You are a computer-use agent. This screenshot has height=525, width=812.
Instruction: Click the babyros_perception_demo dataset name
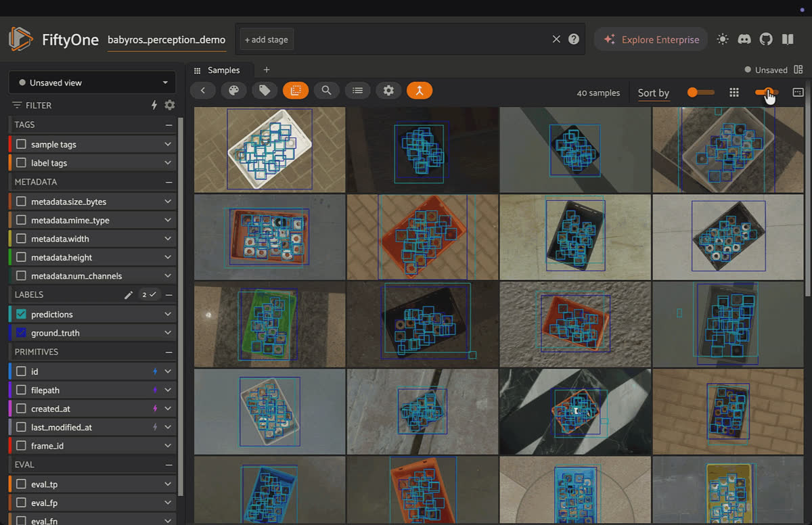(x=166, y=40)
